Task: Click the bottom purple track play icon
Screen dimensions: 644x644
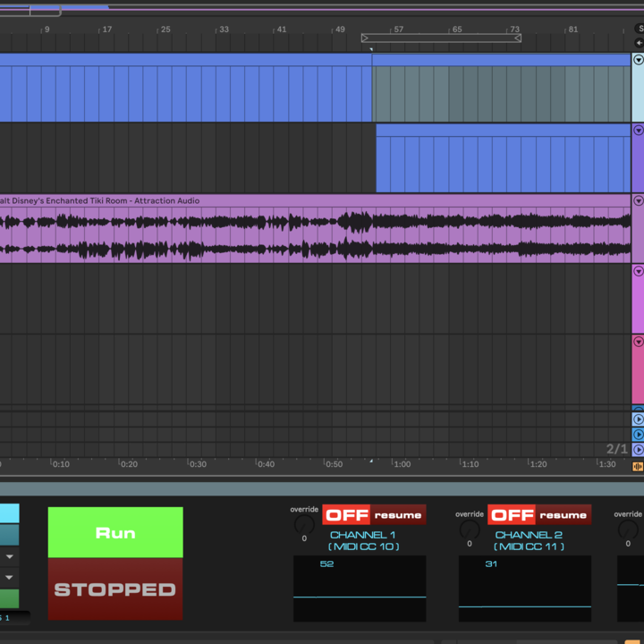Action: [x=638, y=449]
